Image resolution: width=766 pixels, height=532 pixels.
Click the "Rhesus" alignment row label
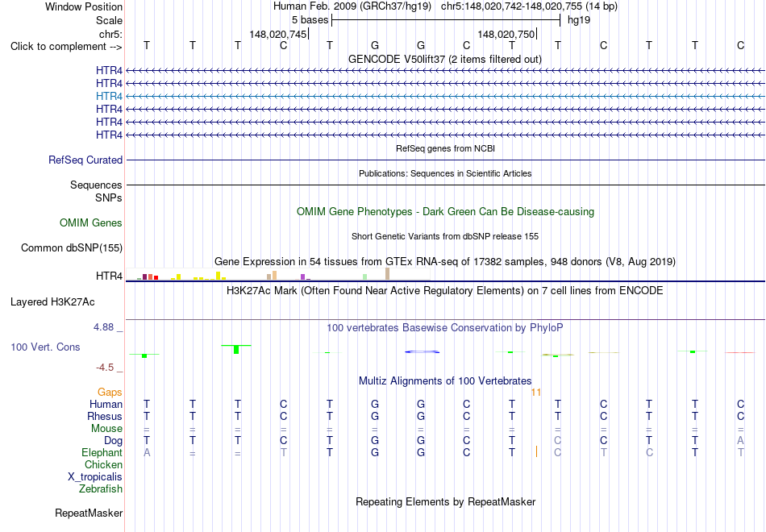(105, 416)
